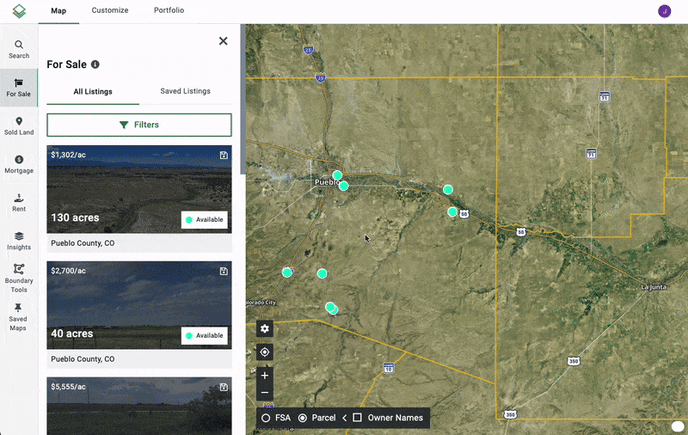Zoom in with the plus button

tap(265, 375)
